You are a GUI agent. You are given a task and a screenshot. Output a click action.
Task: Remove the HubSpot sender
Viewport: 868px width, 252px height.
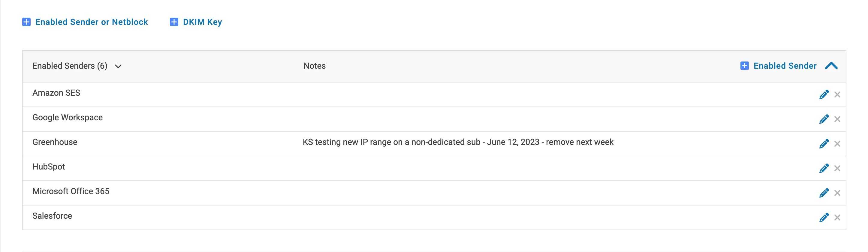(838, 168)
